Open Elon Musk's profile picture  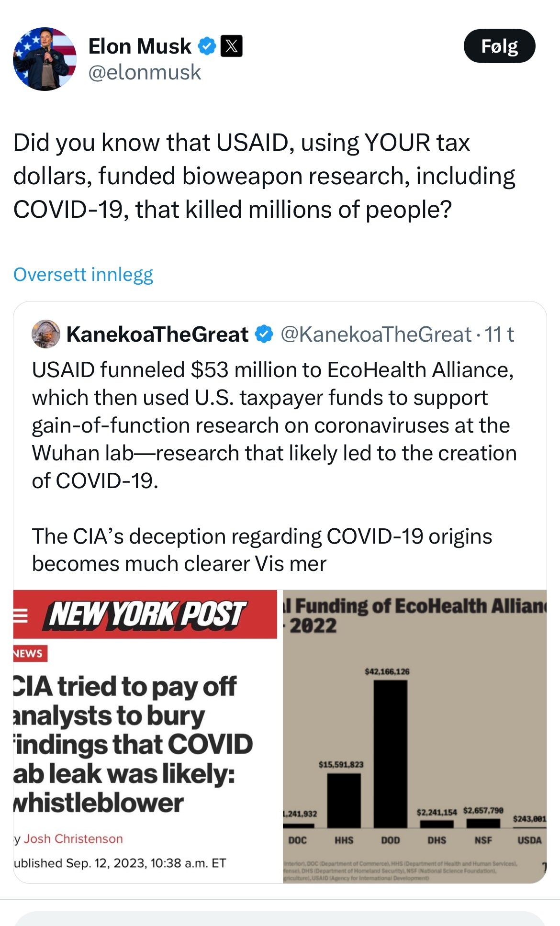45,59
